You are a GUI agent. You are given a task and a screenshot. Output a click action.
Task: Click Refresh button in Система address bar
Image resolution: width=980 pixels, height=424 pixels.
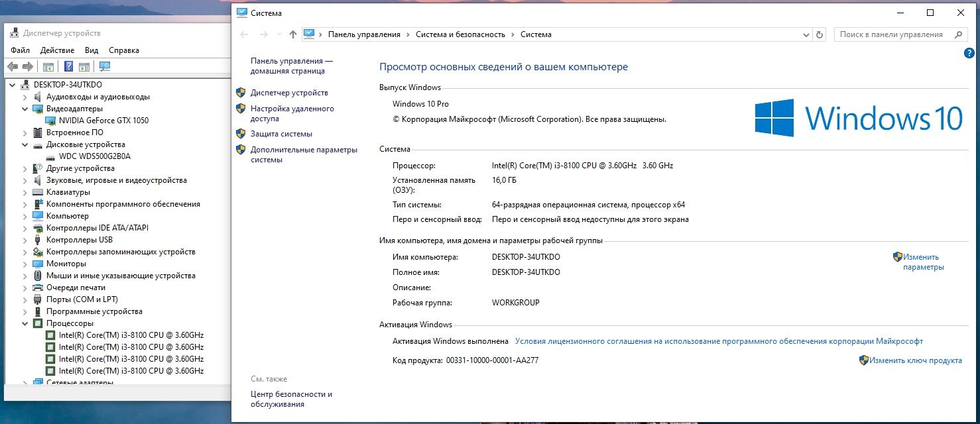(x=820, y=34)
